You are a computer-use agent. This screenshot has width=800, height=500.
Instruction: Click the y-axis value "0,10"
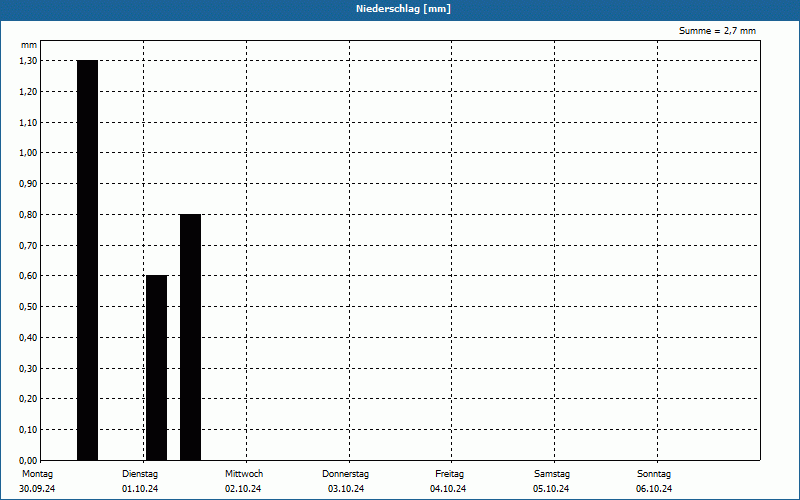28,430
